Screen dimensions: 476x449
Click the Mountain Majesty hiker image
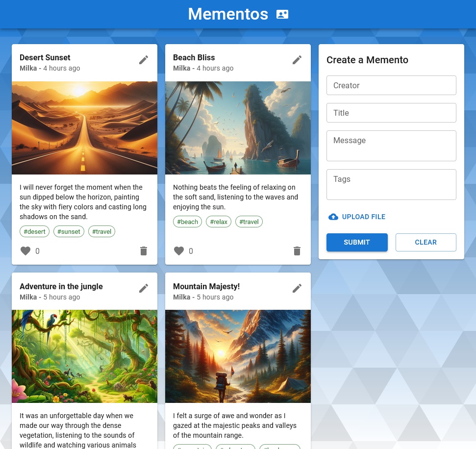click(238, 356)
